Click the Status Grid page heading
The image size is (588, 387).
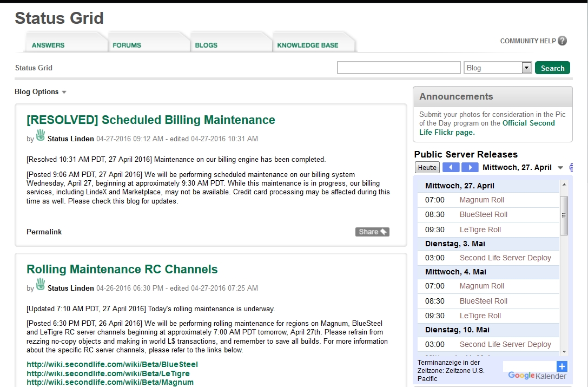[x=59, y=18]
